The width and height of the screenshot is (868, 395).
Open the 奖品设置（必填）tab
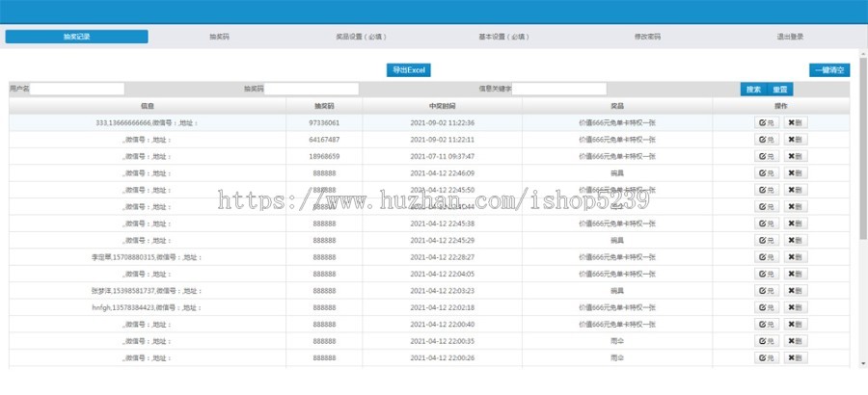coord(361,37)
